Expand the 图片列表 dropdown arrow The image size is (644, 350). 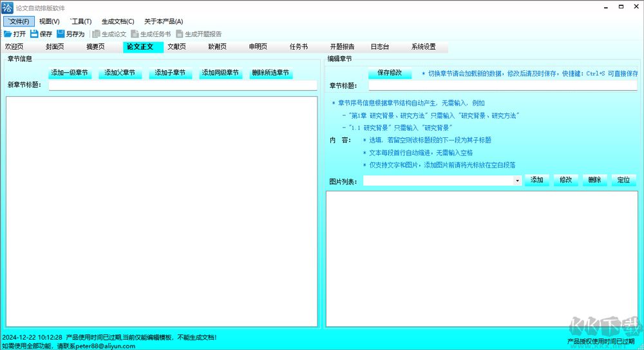tap(517, 180)
